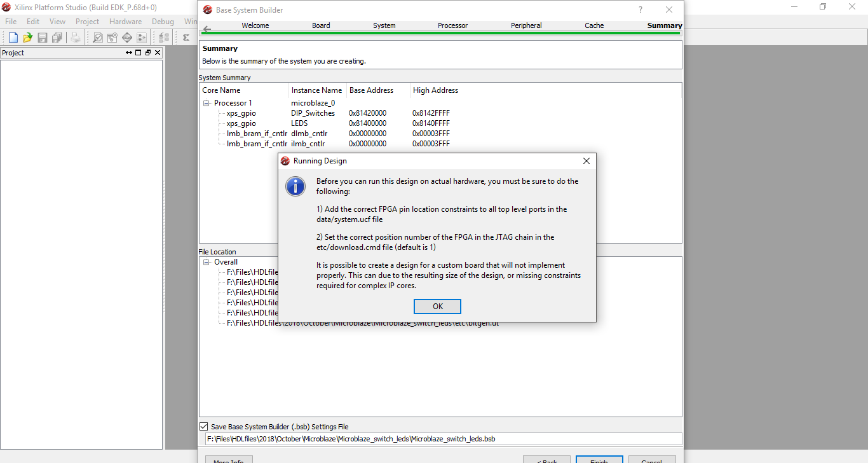Click the wizard back arrow icon
Screen dimensions: 868x463
coord(207,29)
